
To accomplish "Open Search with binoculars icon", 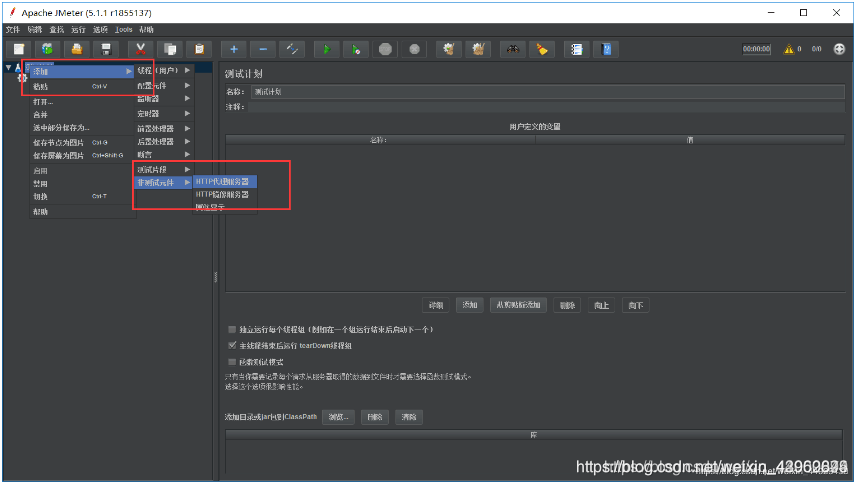I will coord(513,49).
